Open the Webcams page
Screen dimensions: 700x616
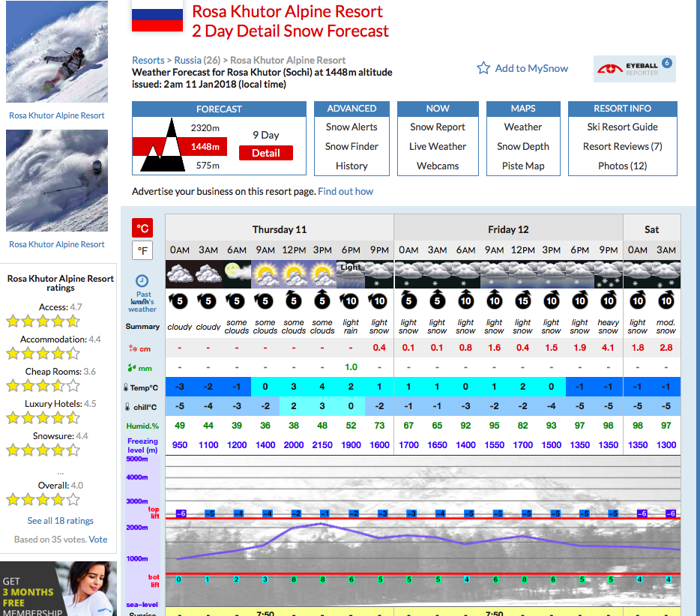(438, 166)
